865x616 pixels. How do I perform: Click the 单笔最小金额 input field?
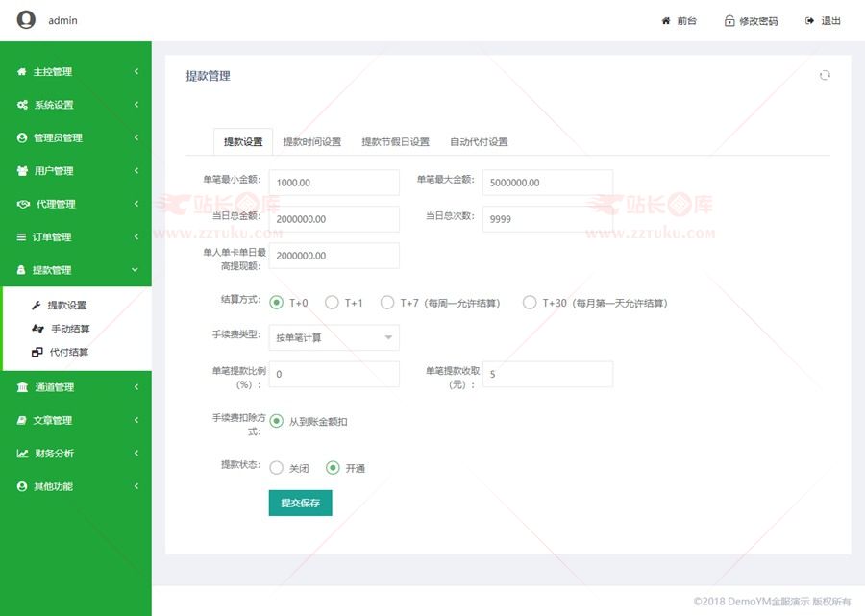[x=334, y=183]
